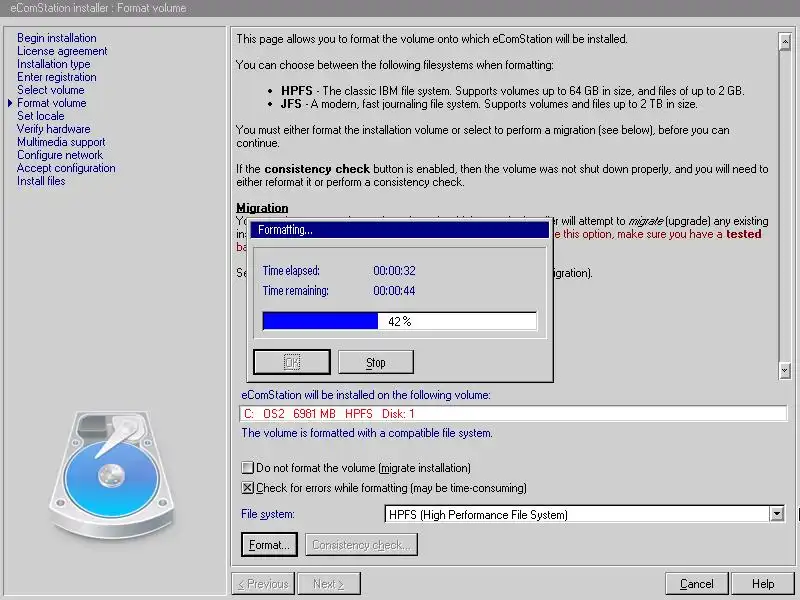
Task: Click the HPFS file system combo box
Action: [x=584, y=514]
